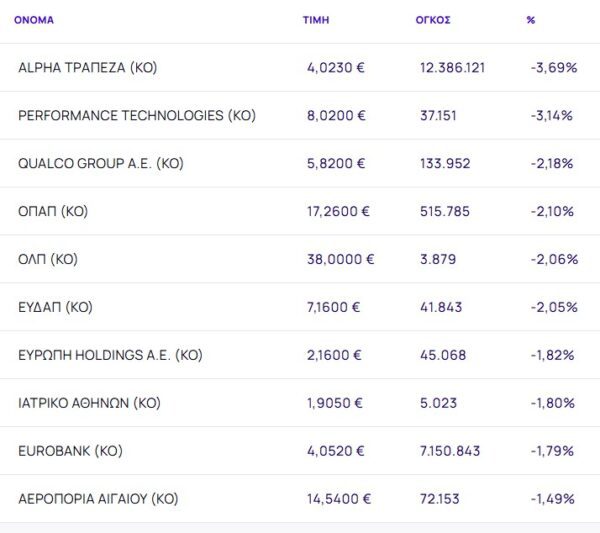Sort table by ΤΙΜΗ column header

coord(316,20)
